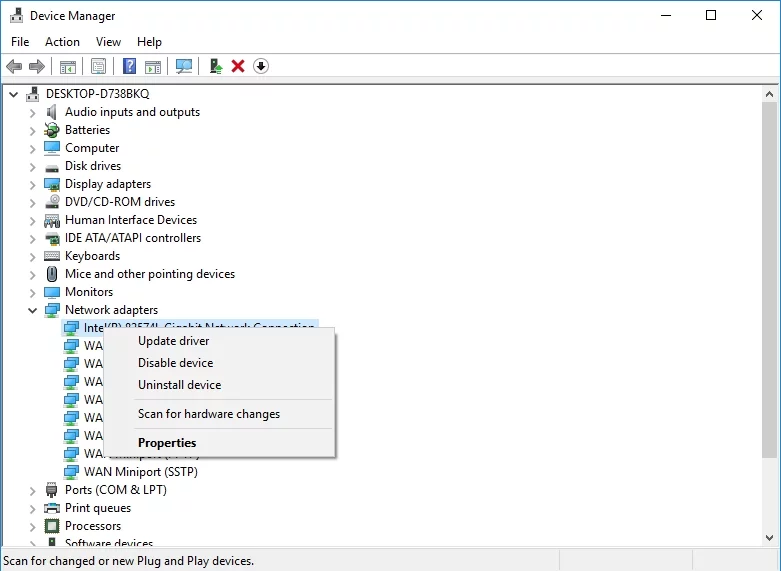The height and width of the screenshot is (571, 781).
Task: Click the Help toolbar icon with question mark
Action: click(x=129, y=66)
